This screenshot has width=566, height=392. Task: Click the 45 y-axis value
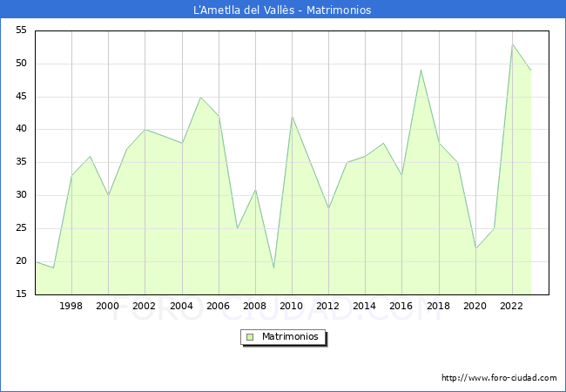point(22,97)
